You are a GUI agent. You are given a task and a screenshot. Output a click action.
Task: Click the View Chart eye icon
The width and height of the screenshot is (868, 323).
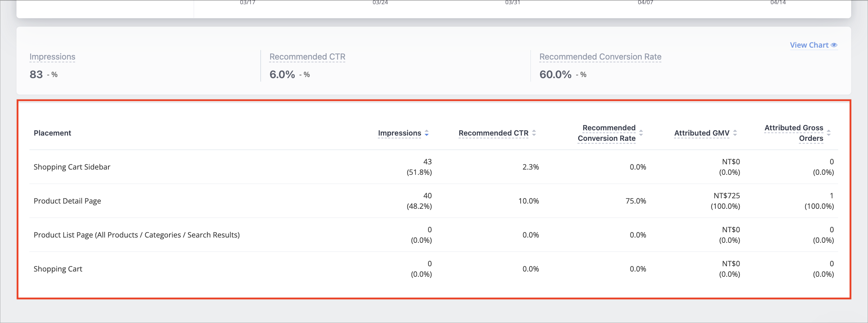834,45
